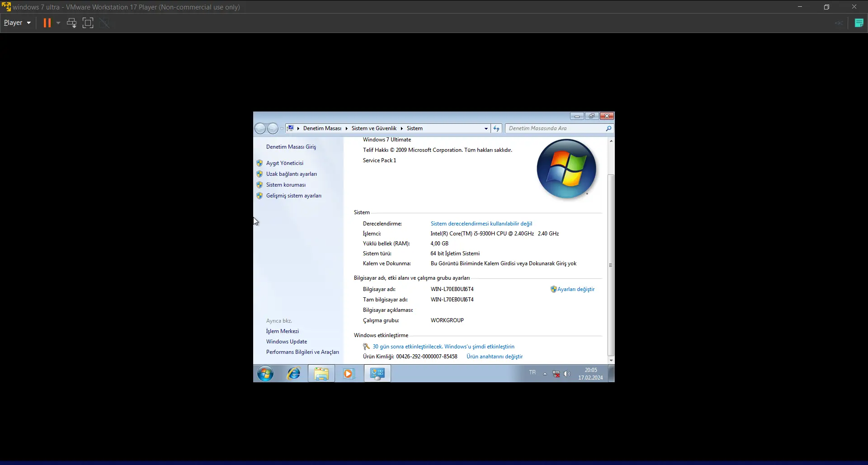This screenshot has width=868, height=465.
Task: Pause the virtual machine with the orange button
Action: coord(47,23)
